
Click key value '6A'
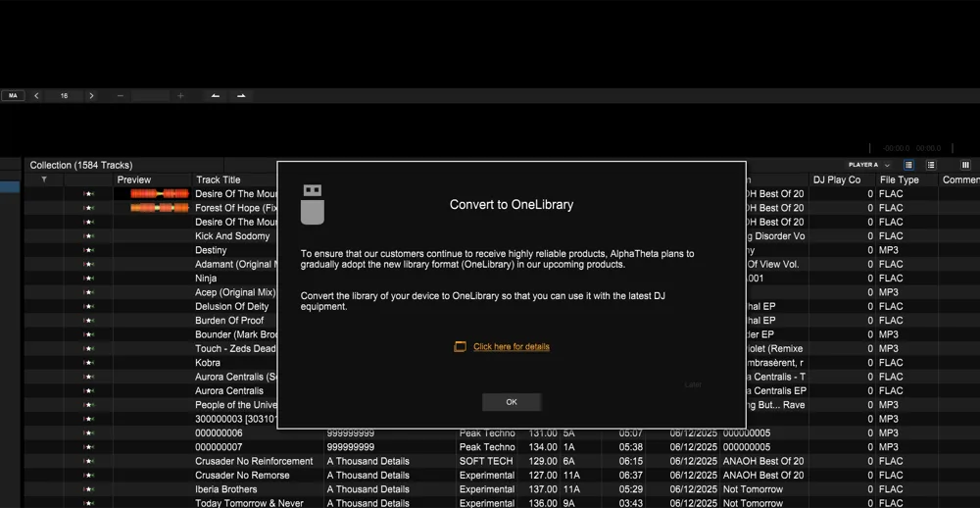[568, 461]
